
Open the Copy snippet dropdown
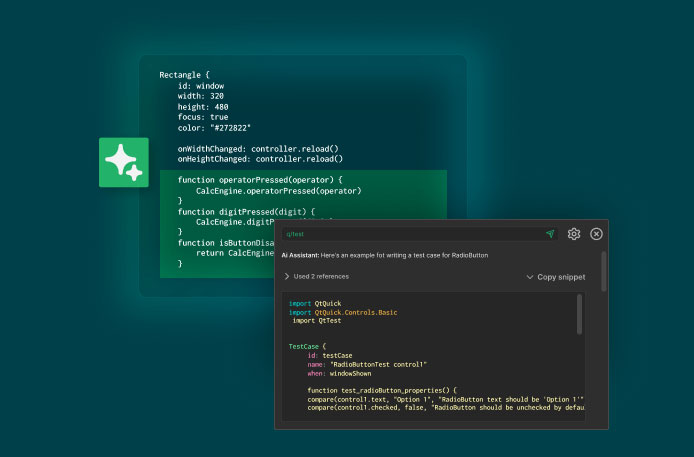pyautogui.click(x=555, y=277)
